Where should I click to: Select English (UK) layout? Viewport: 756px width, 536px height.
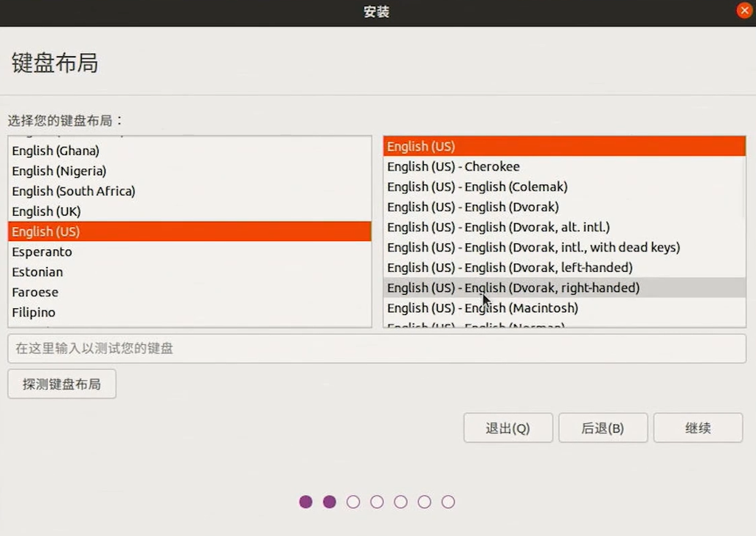(x=190, y=212)
